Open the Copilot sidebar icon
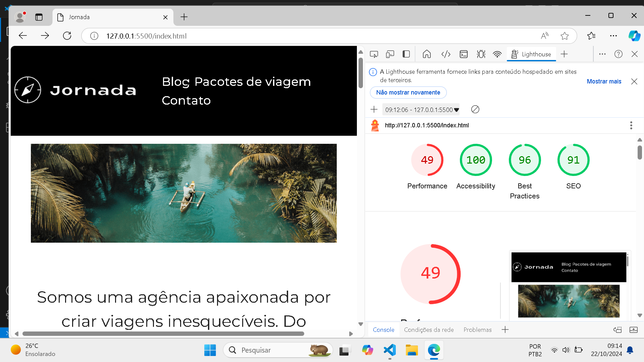 pyautogui.click(x=634, y=36)
